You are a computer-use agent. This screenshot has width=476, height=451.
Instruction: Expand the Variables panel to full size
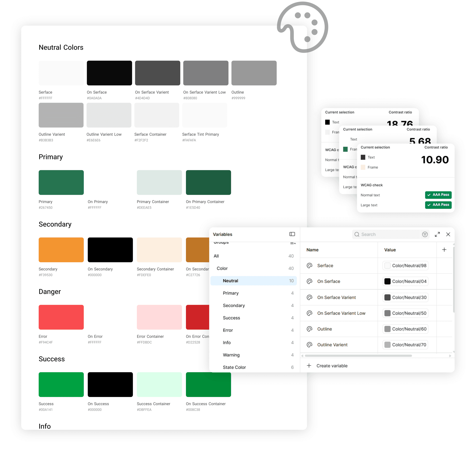click(437, 234)
